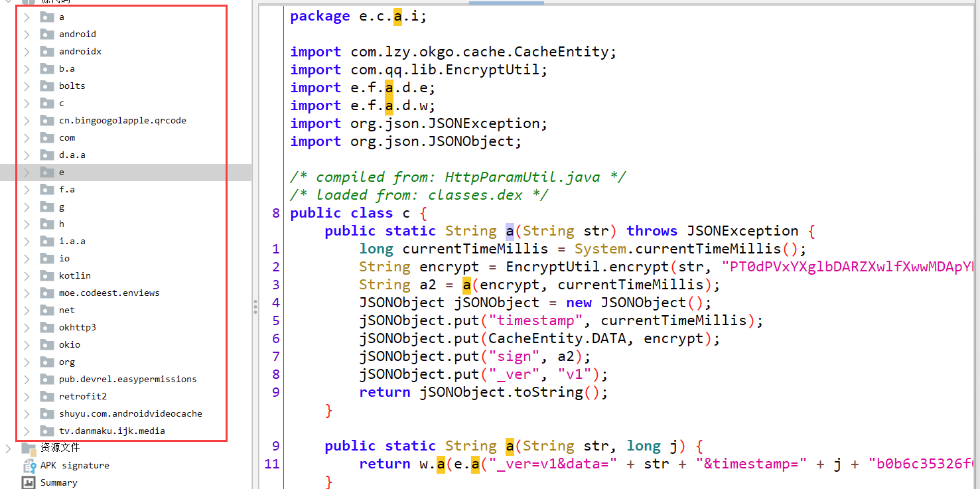Click the org package folder icon
The image size is (980, 489).
[46, 362]
